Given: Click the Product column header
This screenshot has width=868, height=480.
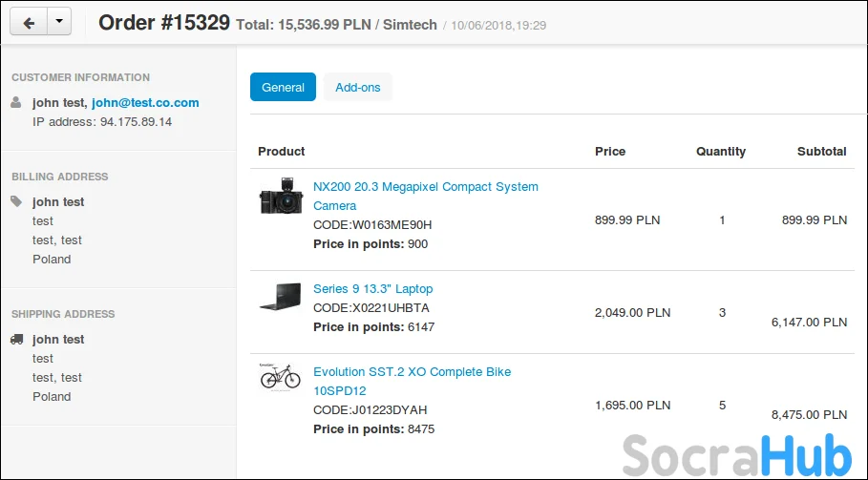Looking at the screenshot, I should coord(282,151).
